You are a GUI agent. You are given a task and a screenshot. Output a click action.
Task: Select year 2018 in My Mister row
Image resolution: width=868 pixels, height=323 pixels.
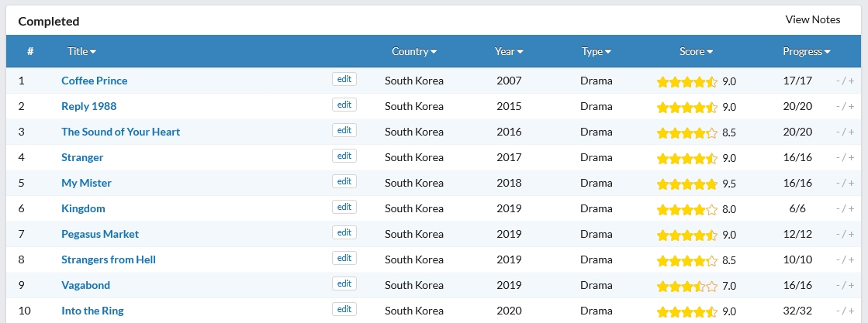pos(509,183)
